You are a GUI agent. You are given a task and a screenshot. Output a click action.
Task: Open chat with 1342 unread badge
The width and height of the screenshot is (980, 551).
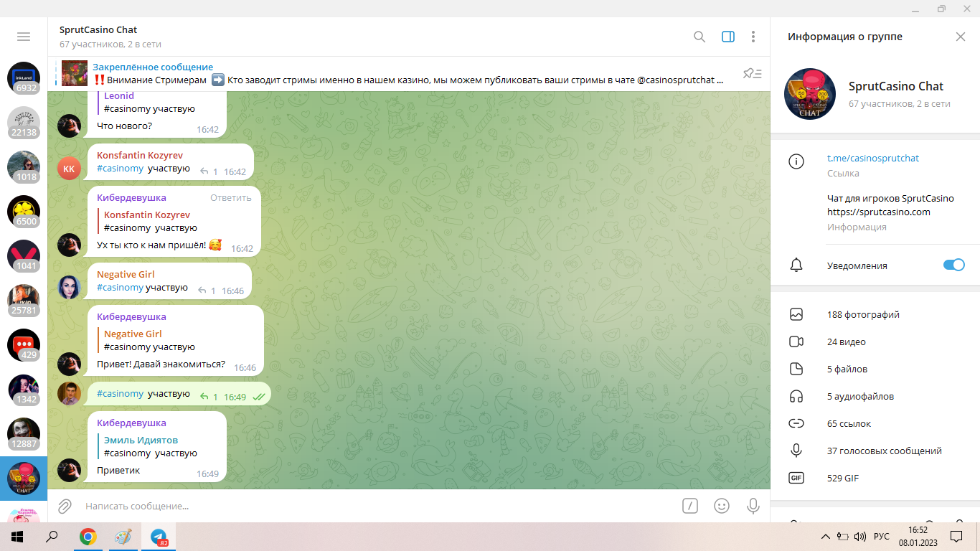click(x=24, y=390)
